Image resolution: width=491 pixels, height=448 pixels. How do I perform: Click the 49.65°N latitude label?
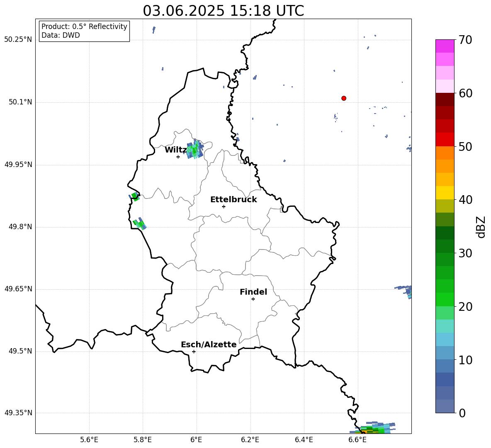[18, 288]
